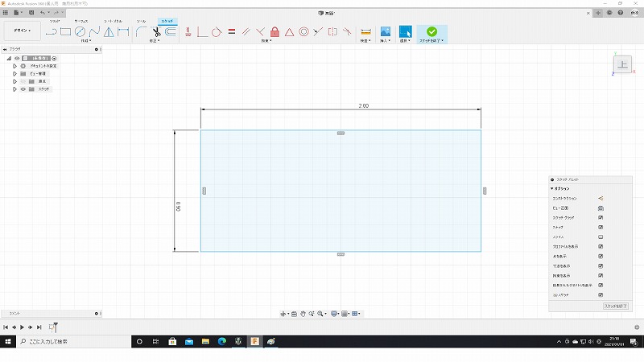Screen dimensions: 644x362
Task: Activate the Trim scissors tool
Action: pyautogui.click(x=156, y=32)
